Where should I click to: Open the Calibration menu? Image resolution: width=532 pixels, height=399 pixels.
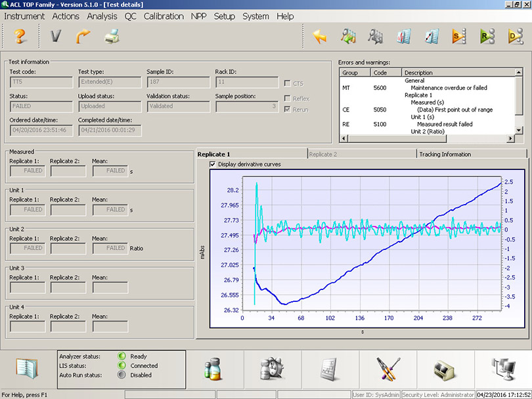(164, 16)
